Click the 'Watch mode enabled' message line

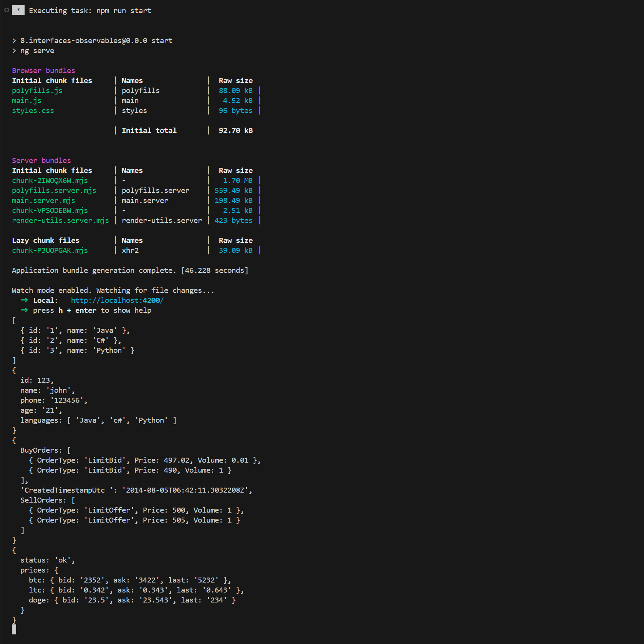[x=113, y=290]
